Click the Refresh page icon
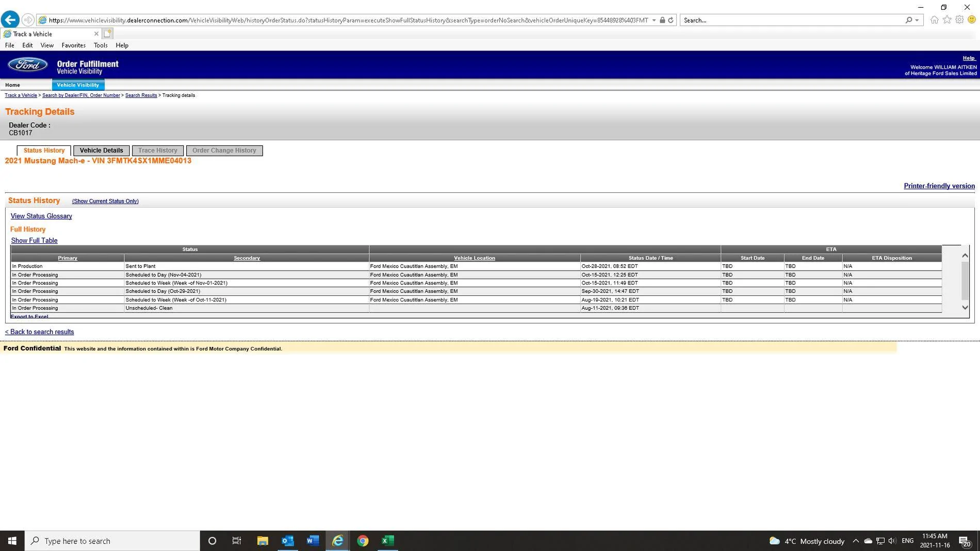This screenshot has height=551, width=980. pyautogui.click(x=671, y=20)
